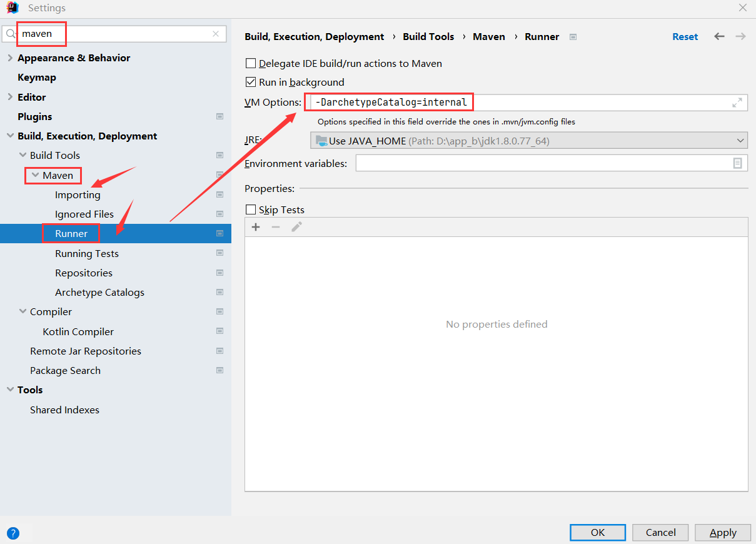Reset settings with the Reset link
756x544 pixels.
click(685, 36)
